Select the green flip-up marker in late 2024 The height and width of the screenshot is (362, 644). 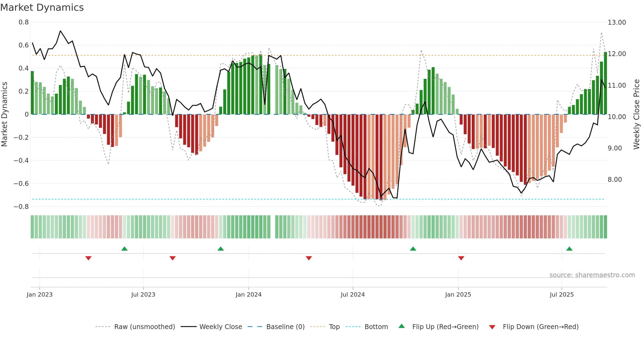coord(413,249)
